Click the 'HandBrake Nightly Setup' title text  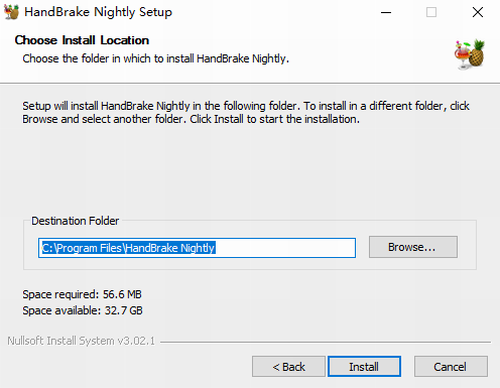click(98, 12)
